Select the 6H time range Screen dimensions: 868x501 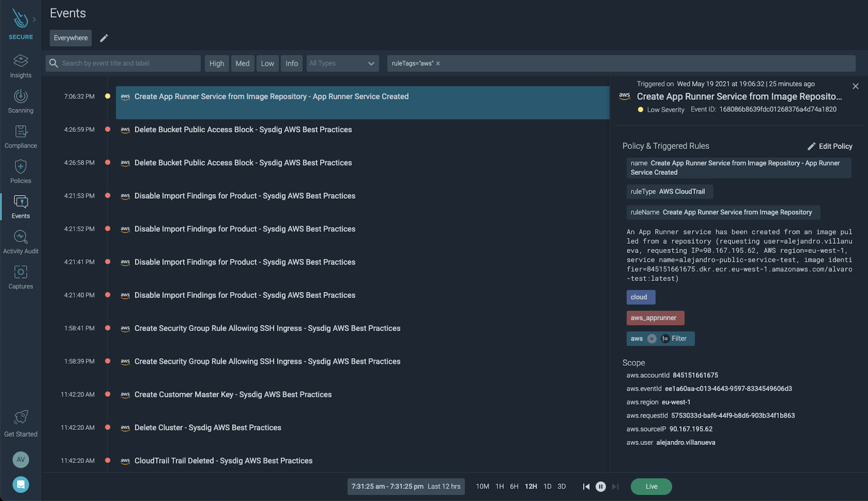[514, 486]
